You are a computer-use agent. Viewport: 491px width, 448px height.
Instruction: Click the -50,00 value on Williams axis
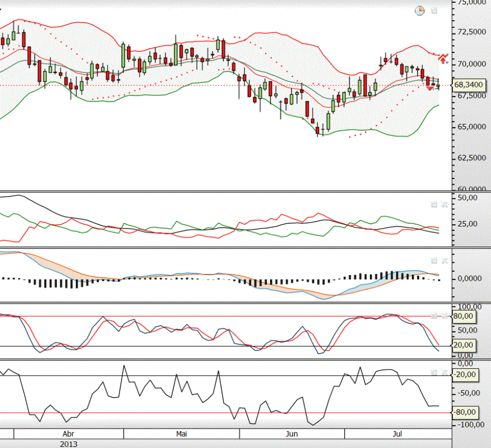pyautogui.click(x=469, y=393)
